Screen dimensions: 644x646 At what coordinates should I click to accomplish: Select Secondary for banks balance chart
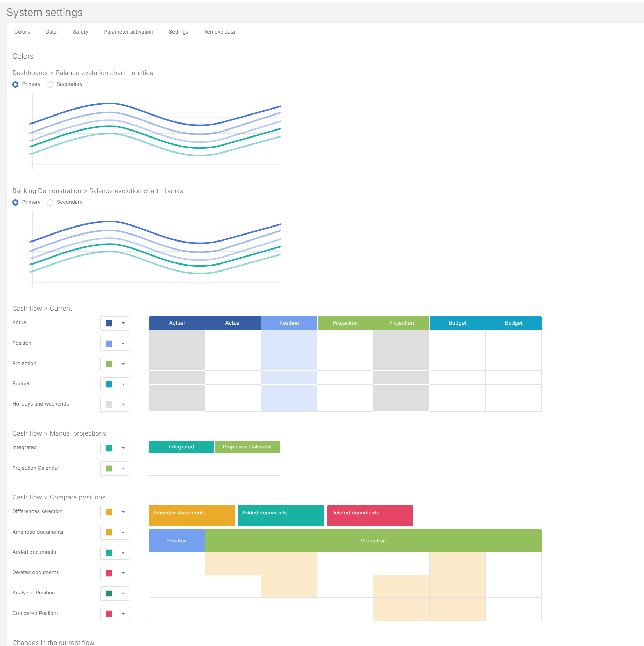(x=50, y=202)
